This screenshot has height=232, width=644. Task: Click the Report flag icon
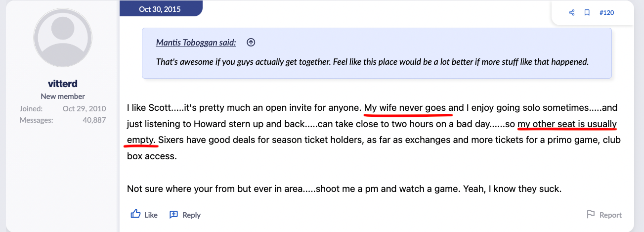(591, 215)
